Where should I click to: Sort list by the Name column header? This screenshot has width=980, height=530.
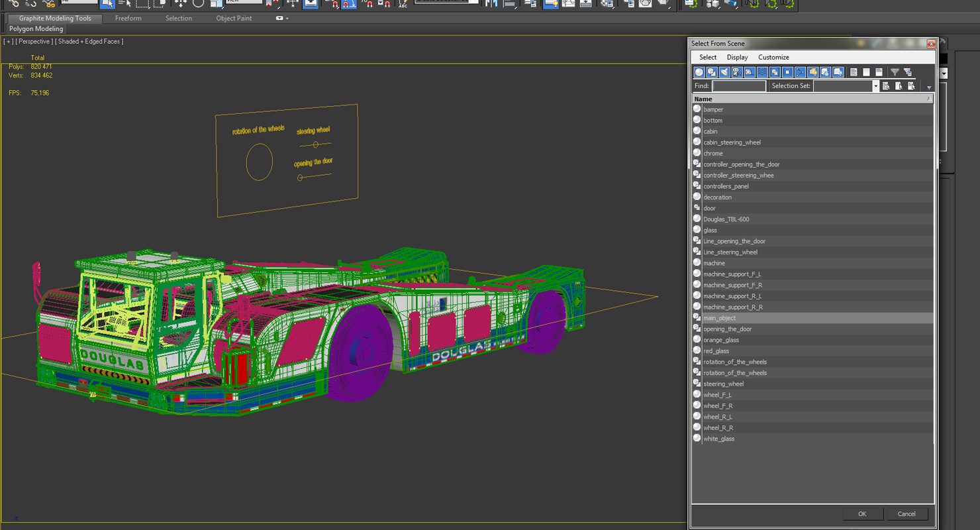[x=812, y=99]
